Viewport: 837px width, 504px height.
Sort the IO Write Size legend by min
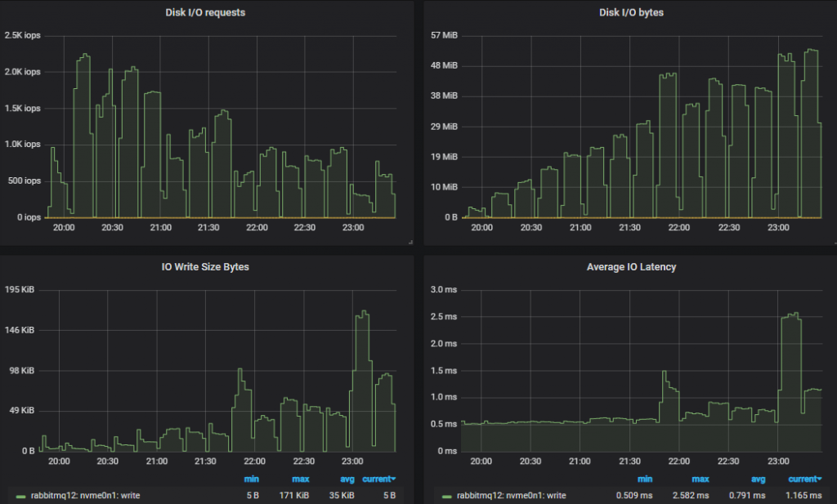251,479
